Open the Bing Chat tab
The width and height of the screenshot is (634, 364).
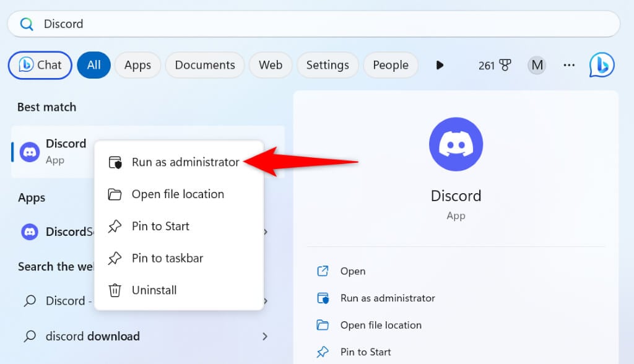pyautogui.click(x=40, y=65)
